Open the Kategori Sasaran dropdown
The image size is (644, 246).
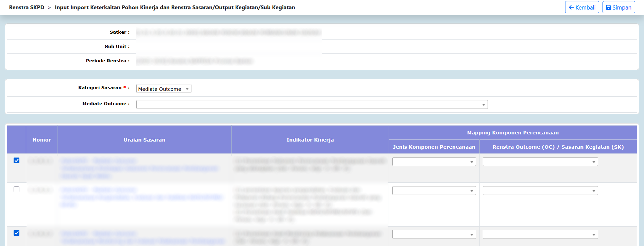point(164,89)
